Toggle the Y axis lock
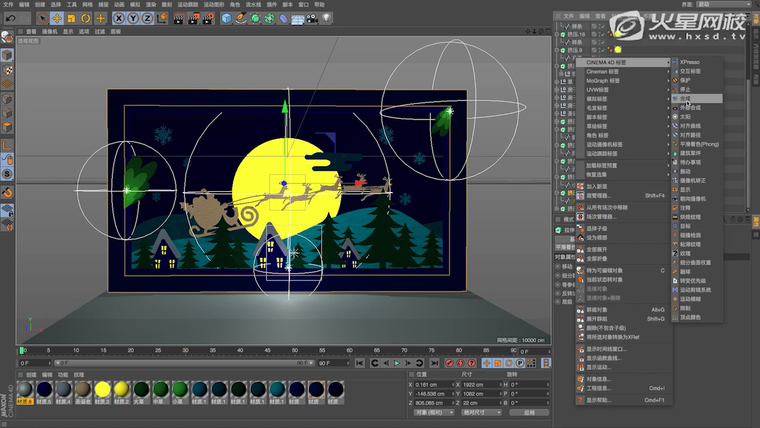Image resolution: width=760 pixels, height=428 pixels. (133, 18)
